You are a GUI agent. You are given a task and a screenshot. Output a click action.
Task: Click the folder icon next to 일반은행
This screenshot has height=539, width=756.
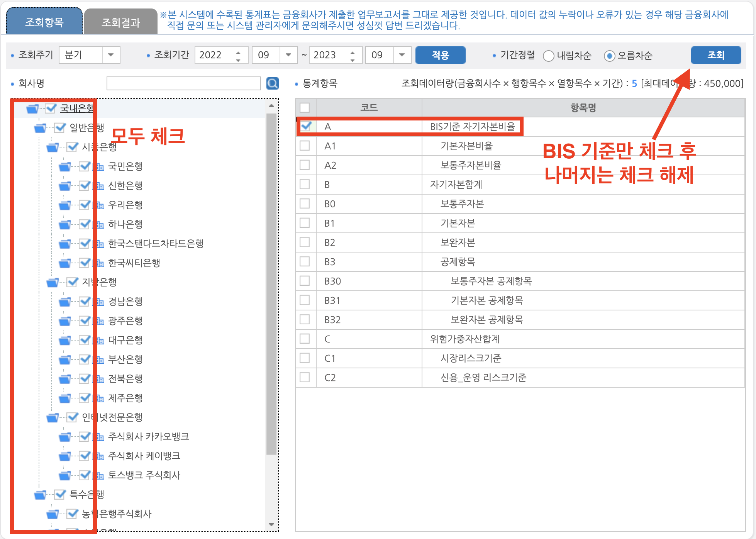coord(40,128)
